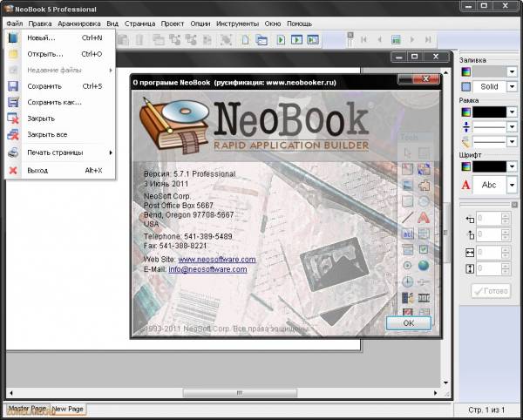Go to the first page navigation arrow
This screenshot has height=420, width=523.
coord(363,40)
